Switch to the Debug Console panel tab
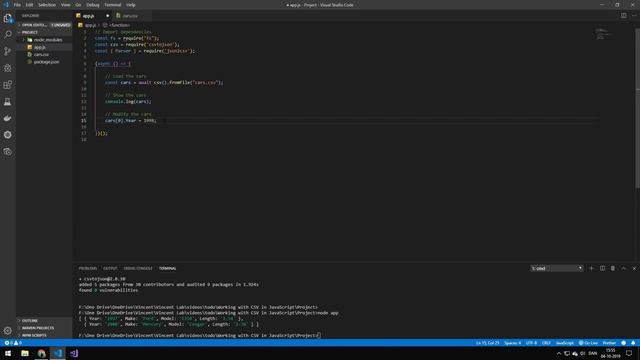Image resolution: width=640 pixels, height=360 pixels. 138,269
